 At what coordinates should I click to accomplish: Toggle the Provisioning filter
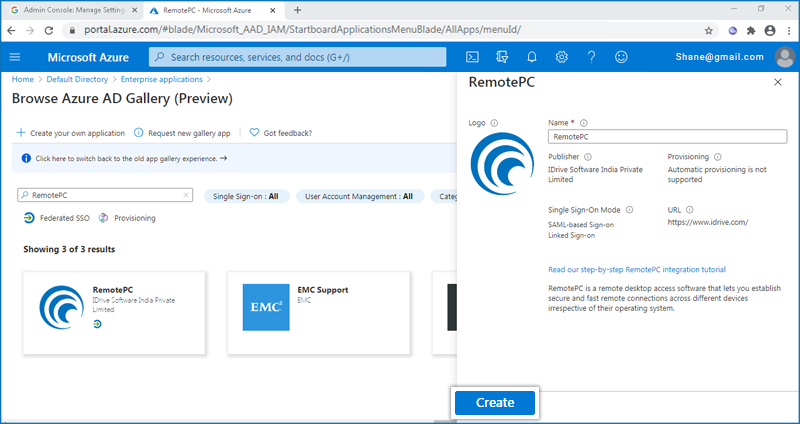[127, 218]
